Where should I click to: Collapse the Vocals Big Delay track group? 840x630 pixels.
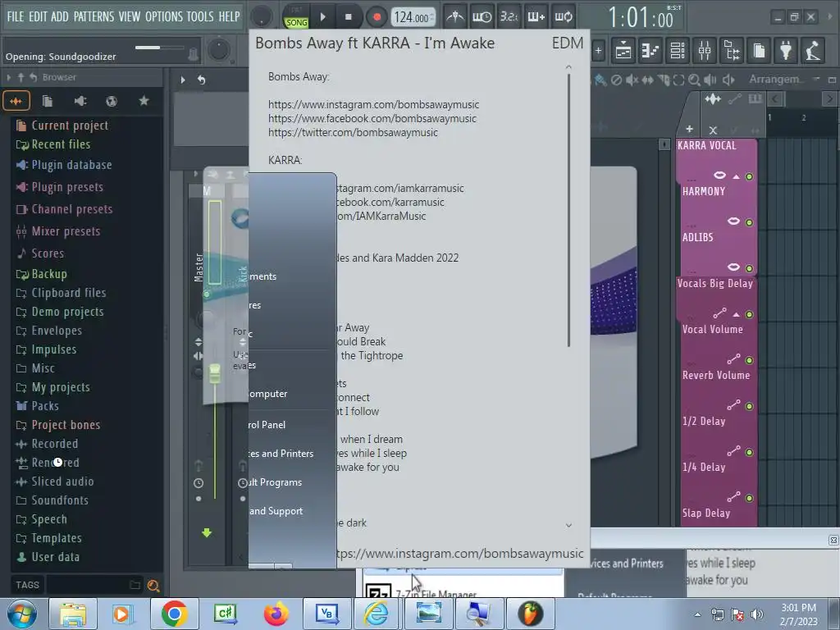coord(736,314)
